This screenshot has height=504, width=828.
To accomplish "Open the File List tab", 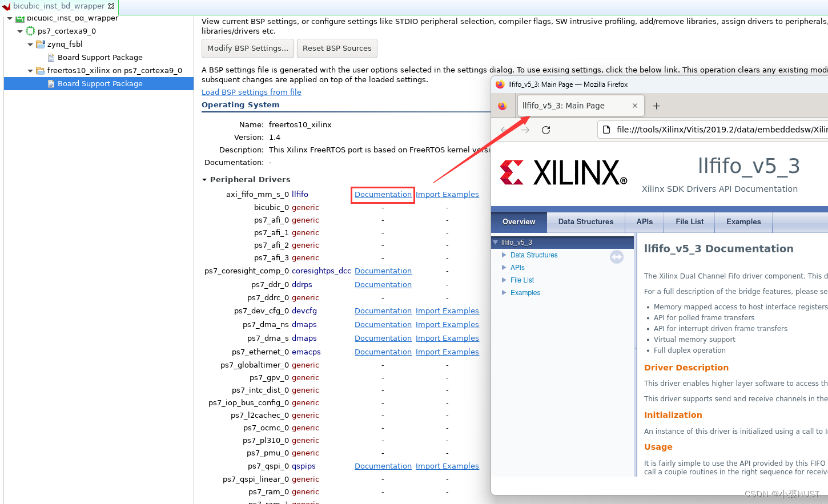I will point(689,222).
